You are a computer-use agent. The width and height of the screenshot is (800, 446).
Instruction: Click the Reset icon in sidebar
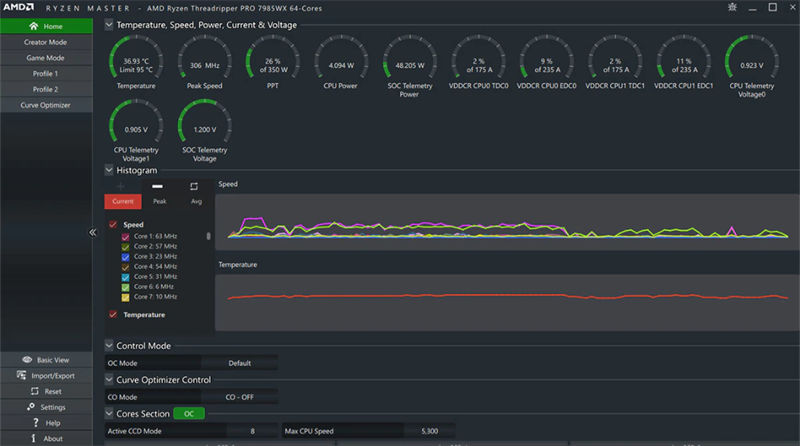(33, 391)
